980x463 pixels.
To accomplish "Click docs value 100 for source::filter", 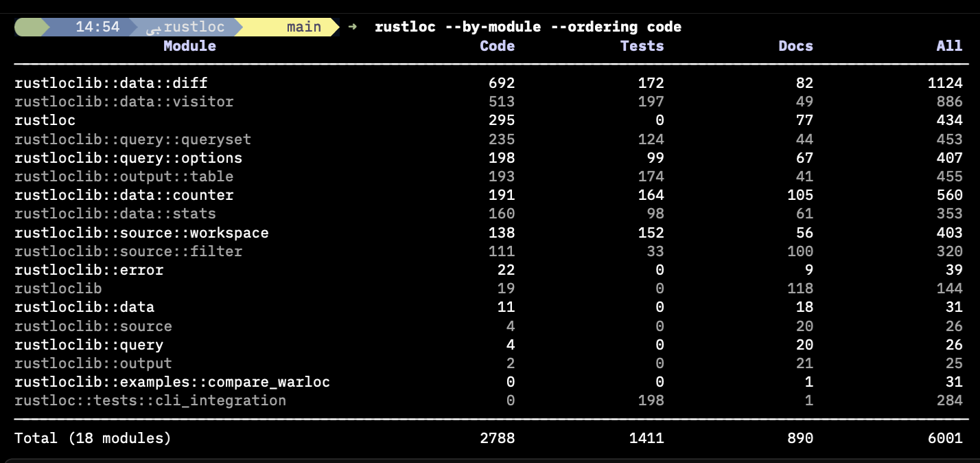I will 800,251.
